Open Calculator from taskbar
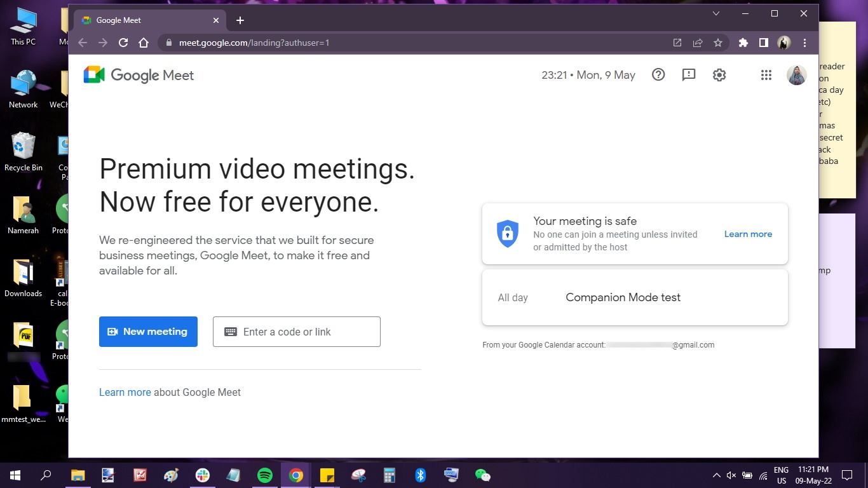Viewport: 868px width, 488px height. pos(389,475)
